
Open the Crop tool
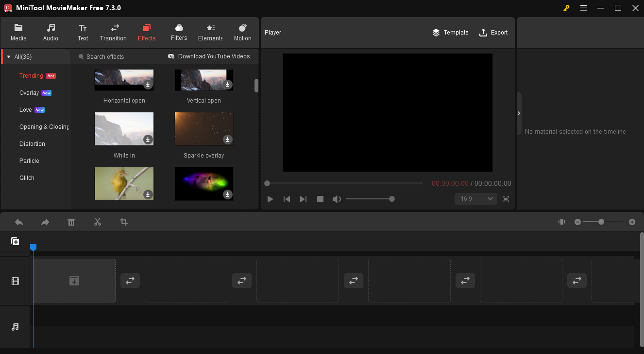pyautogui.click(x=124, y=222)
